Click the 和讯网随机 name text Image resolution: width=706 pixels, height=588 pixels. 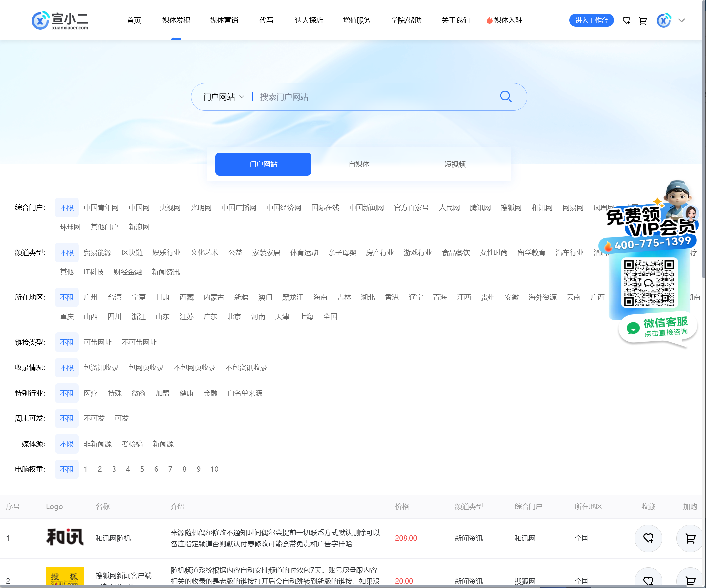tap(113, 538)
